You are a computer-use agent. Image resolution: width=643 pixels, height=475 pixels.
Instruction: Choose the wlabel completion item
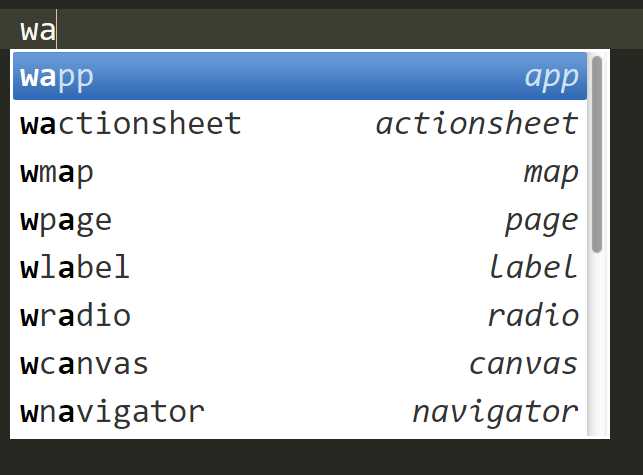[300, 268]
